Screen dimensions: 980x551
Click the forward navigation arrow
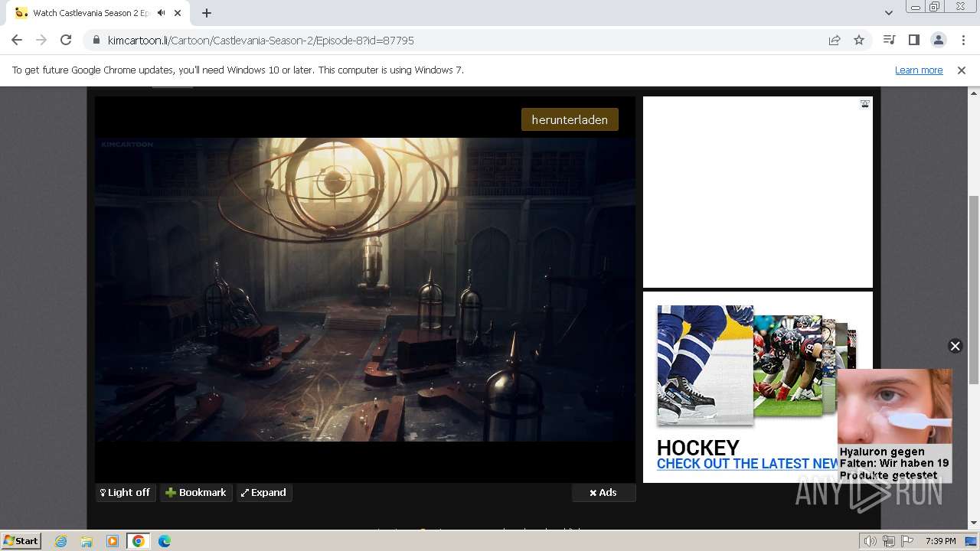(x=41, y=40)
